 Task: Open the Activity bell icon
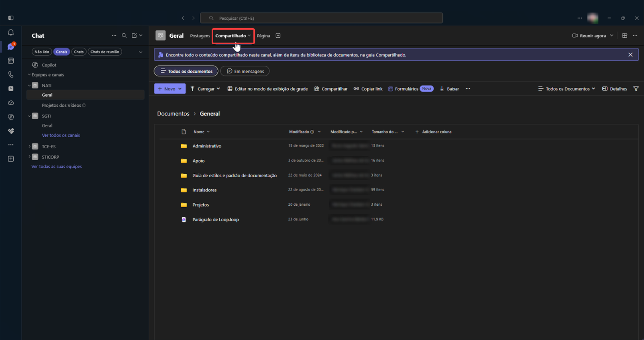click(x=11, y=33)
